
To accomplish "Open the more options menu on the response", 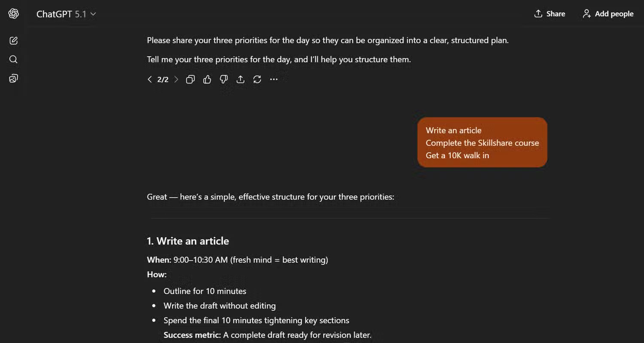I will coord(273,79).
